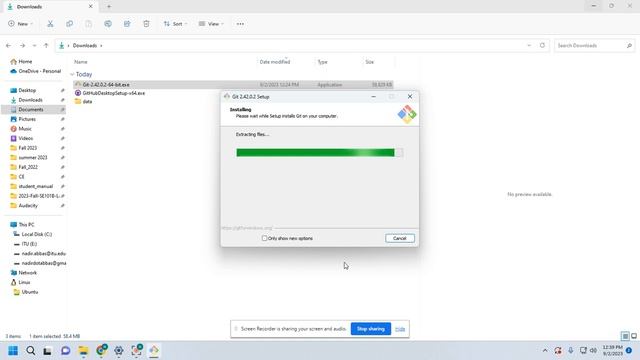Screen dimensions: 640x360
Task: Refresh the Downloads folder
Action: click(x=542, y=45)
